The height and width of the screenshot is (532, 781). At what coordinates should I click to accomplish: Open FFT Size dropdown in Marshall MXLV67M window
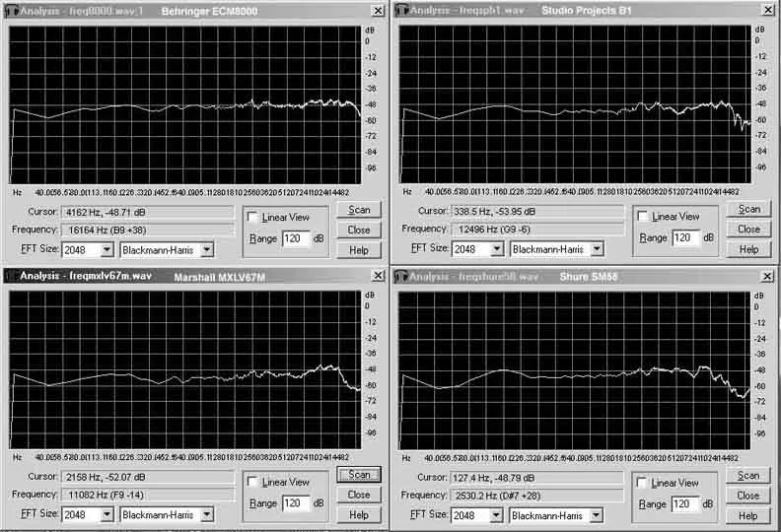[107, 514]
